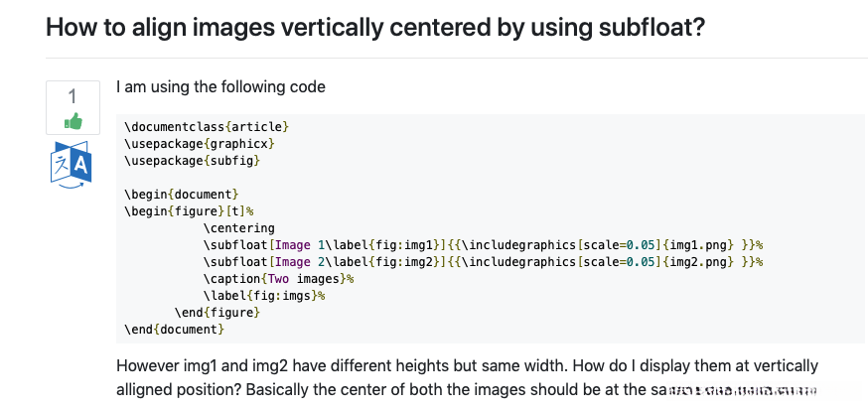
Task: Click the \usepackage{graphicx} code line
Action: [x=199, y=144]
